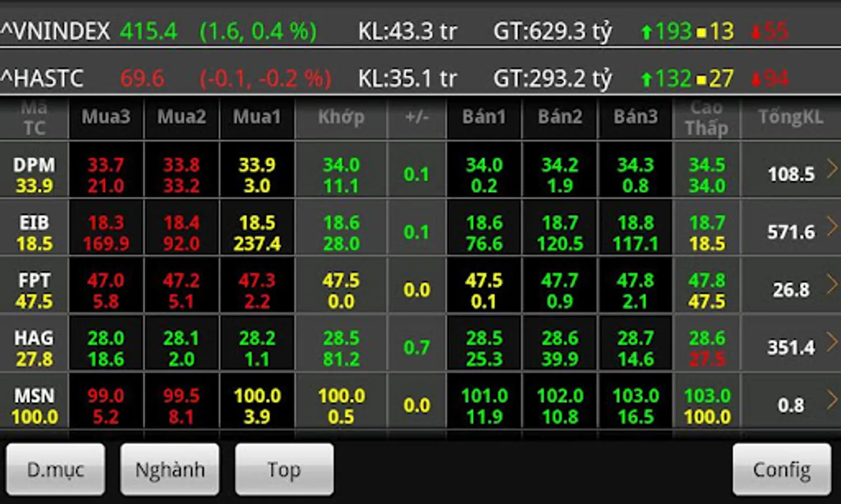Select the Mua1 column header

click(x=257, y=118)
